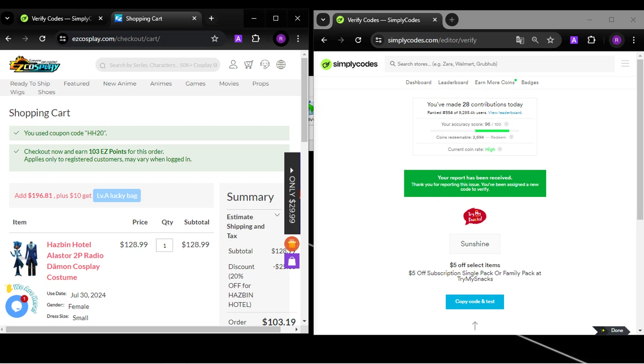Go to SimplyCodes Dashboard
The image size is (644, 364).
click(419, 82)
